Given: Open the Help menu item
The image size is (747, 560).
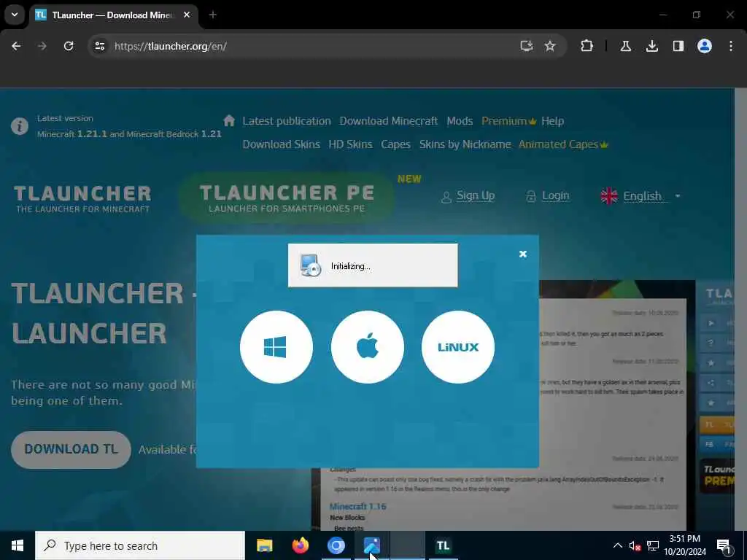Looking at the screenshot, I should pos(553,121).
